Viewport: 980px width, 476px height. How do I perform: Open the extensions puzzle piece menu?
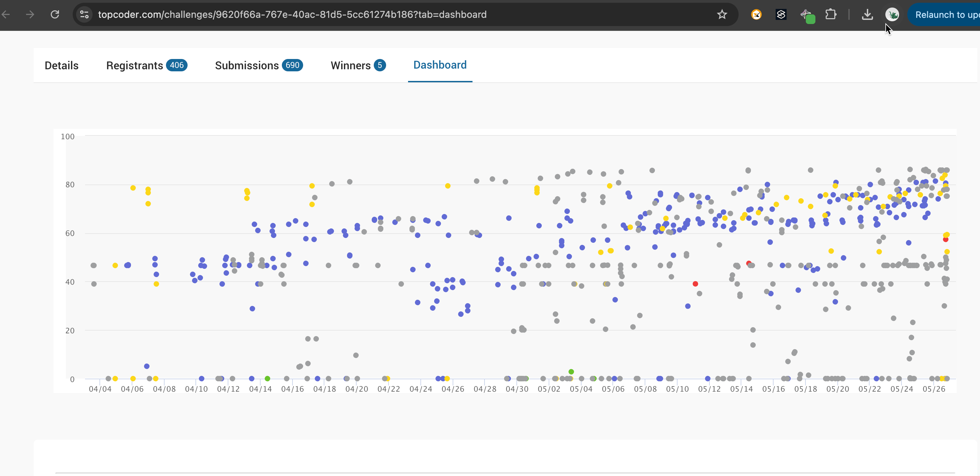tap(831, 14)
